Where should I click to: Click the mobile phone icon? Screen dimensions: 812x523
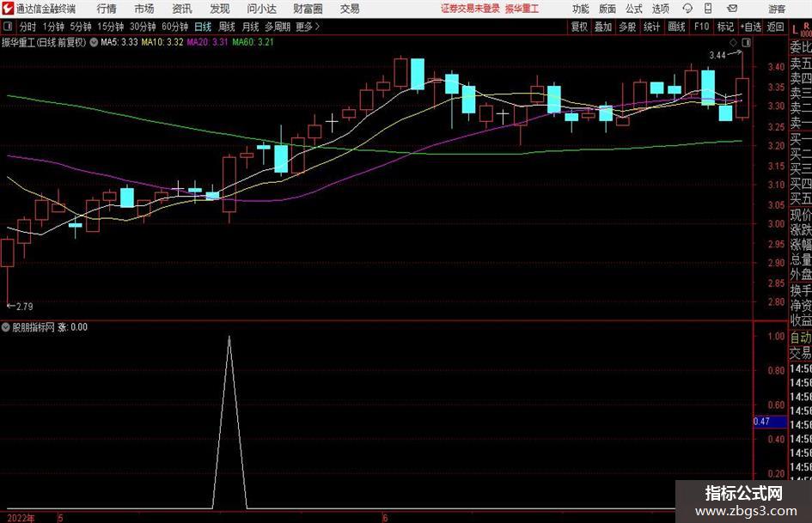click(708, 9)
